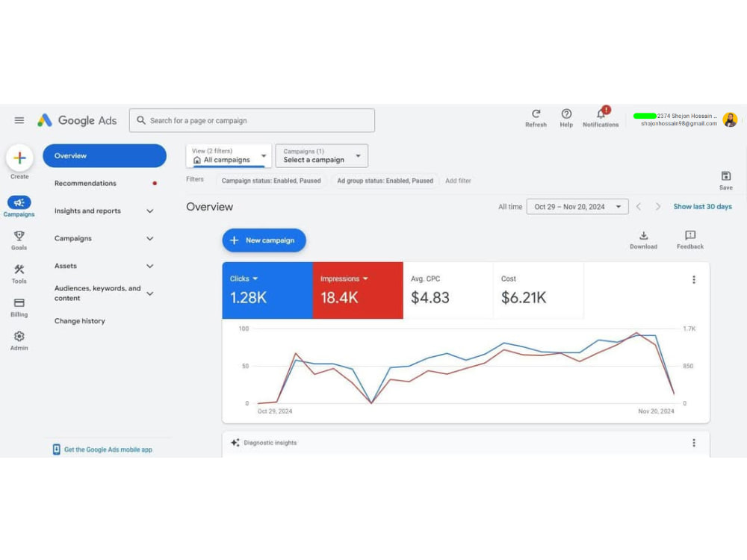Click the All time label
747x560 pixels.
point(509,207)
